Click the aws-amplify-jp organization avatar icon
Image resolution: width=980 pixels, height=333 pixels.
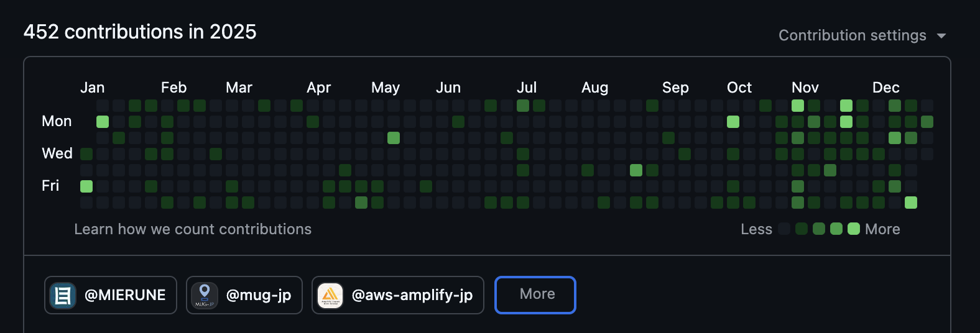tap(330, 296)
